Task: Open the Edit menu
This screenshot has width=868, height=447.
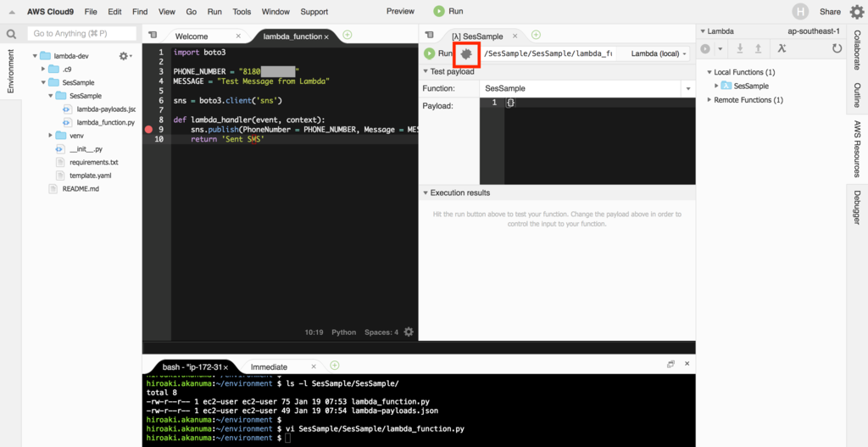Action: tap(114, 12)
